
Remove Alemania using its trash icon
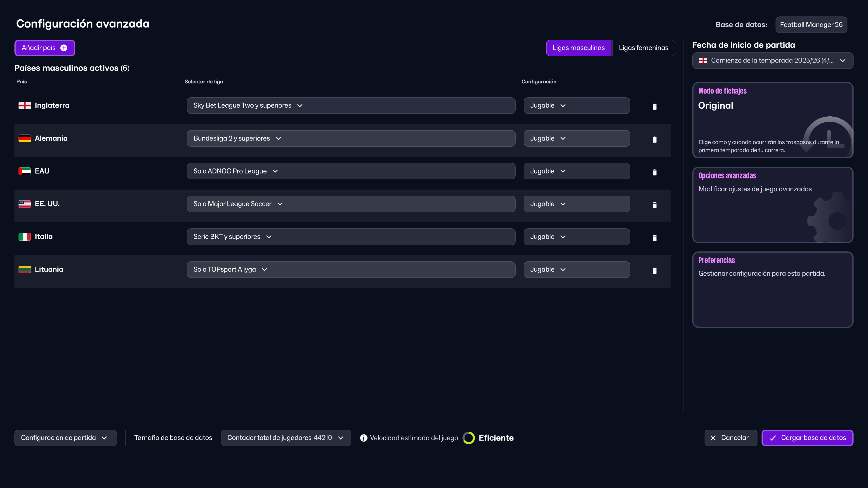654,139
